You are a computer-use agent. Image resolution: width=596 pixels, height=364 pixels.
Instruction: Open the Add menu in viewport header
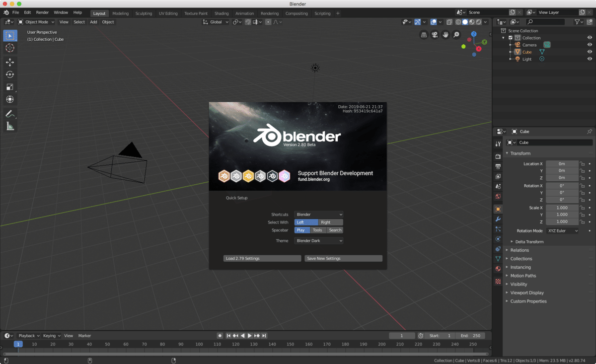pyautogui.click(x=93, y=22)
